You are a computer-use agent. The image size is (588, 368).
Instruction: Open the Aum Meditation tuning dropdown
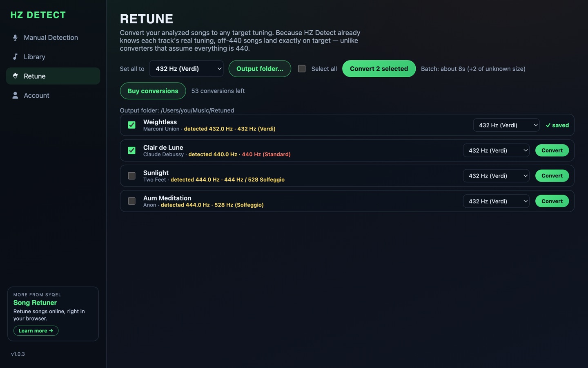[496, 201]
